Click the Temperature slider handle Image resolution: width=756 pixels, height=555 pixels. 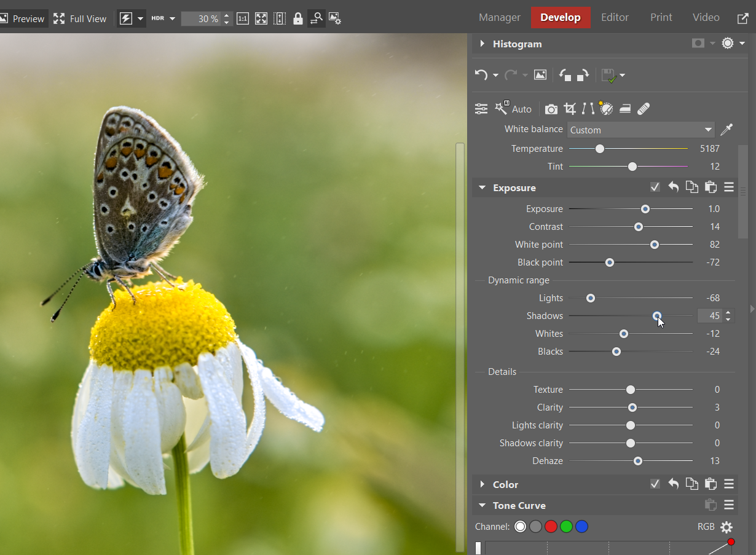pyautogui.click(x=600, y=149)
